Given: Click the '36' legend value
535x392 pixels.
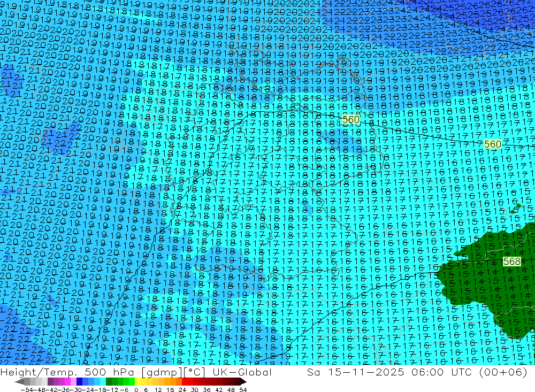Looking at the screenshot, I should tap(207, 390).
